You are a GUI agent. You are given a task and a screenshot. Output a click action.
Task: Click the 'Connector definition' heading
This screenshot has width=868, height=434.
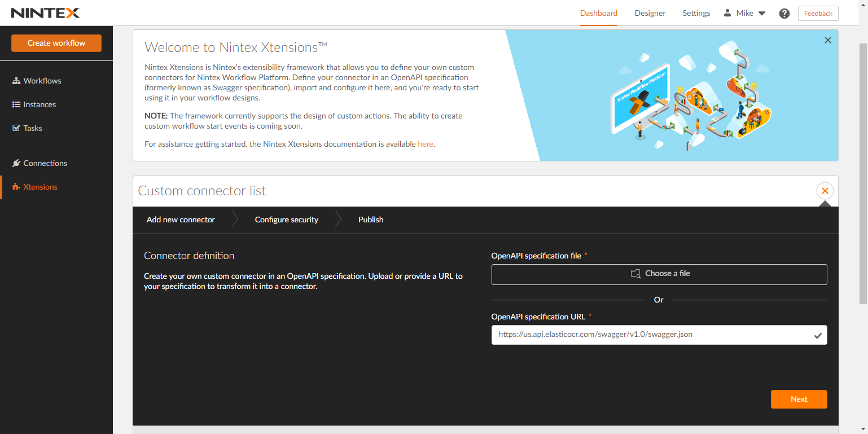pyautogui.click(x=189, y=256)
